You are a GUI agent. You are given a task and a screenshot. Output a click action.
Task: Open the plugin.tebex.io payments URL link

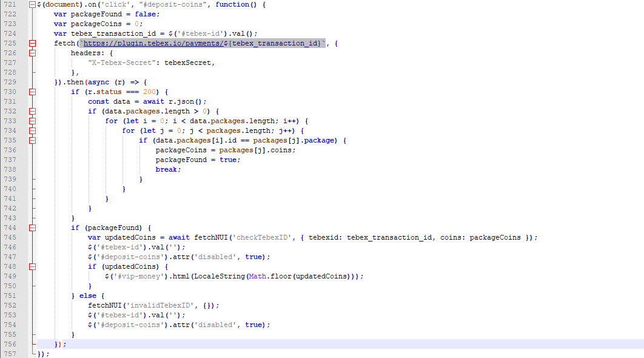pyautogui.click(x=153, y=43)
